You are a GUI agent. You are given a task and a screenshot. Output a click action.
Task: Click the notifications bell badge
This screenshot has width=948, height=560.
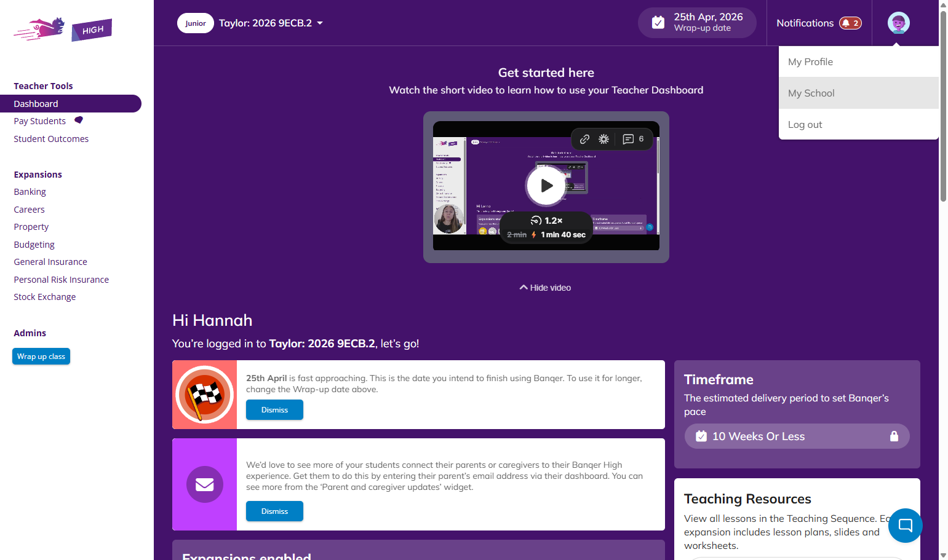tap(850, 23)
